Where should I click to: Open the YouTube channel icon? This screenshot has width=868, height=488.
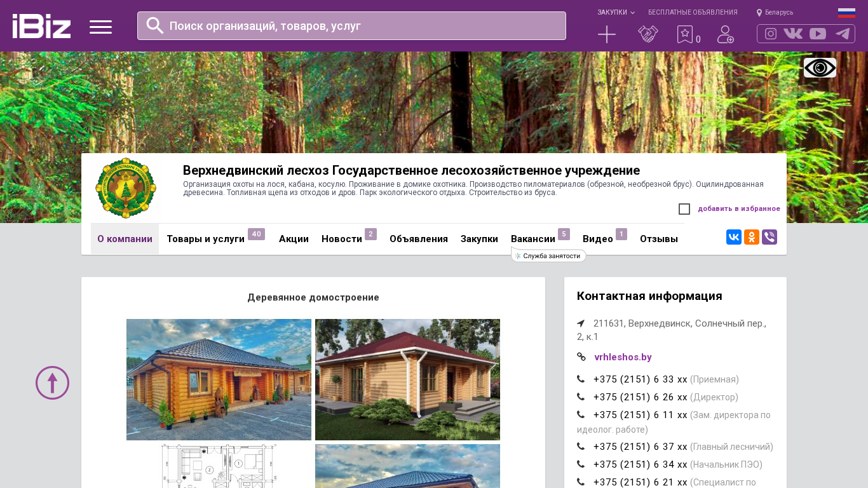coord(818,34)
